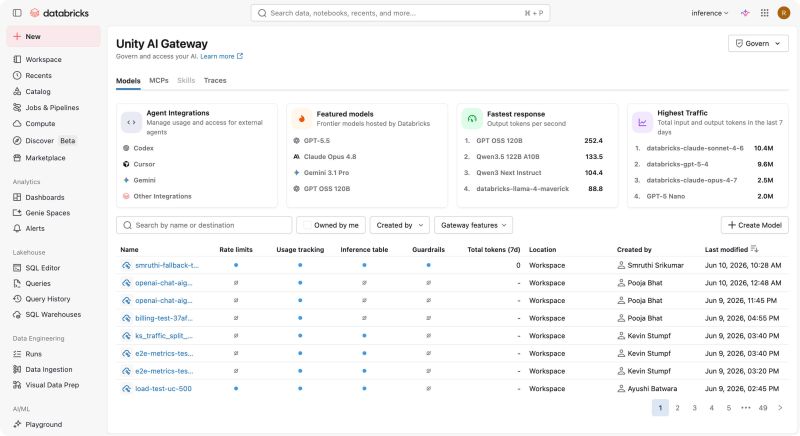Select Claude Opus 4.8 featured model
The width and height of the screenshot is (800, 436).
(324, 157)
